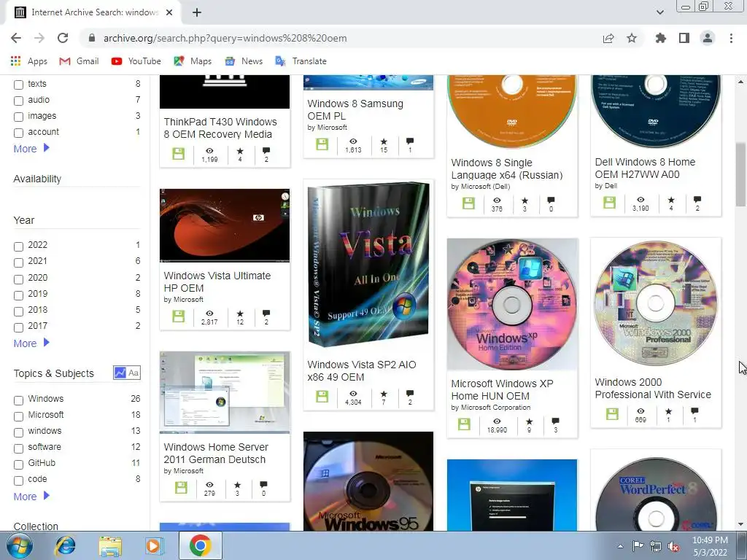
Task: Check the images media type filter
Action: coord(18,117)
